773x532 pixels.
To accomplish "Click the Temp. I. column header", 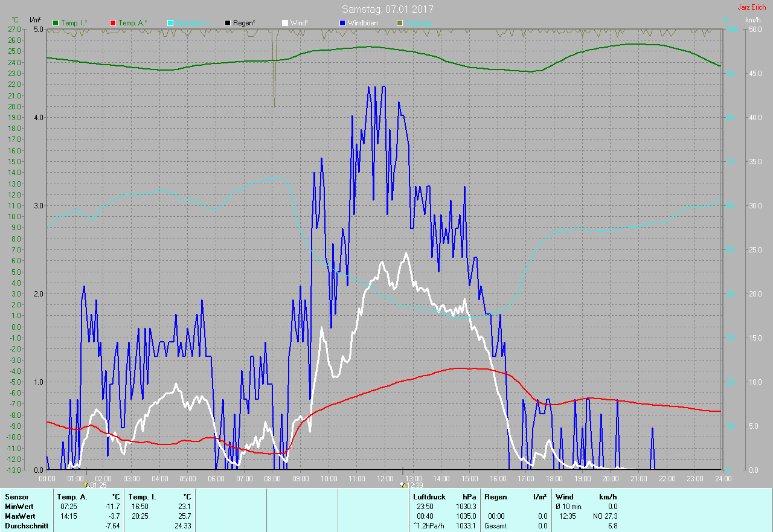I will coord(142,497).
